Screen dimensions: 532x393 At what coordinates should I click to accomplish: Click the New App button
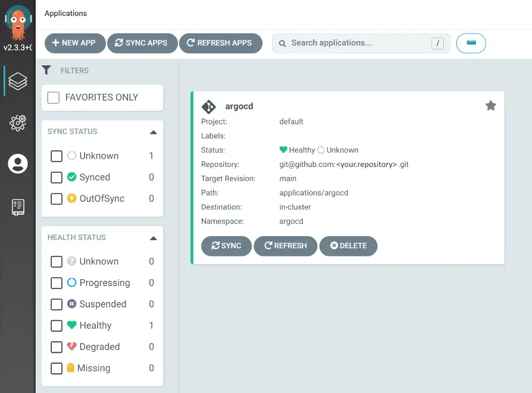click(75, 43)
